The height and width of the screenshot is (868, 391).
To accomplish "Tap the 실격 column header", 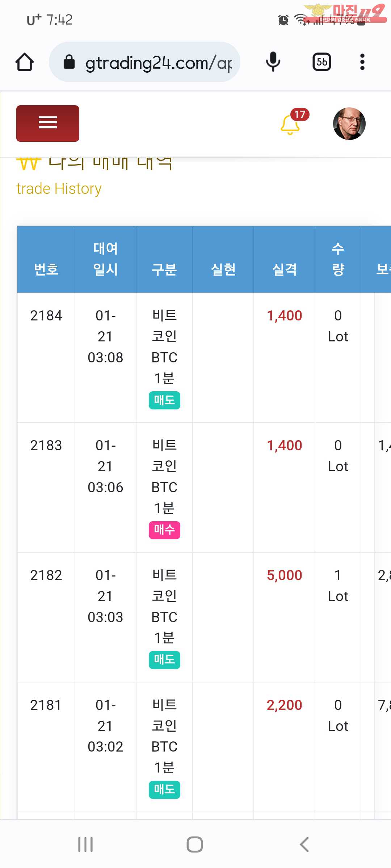I will click(284, 269).
